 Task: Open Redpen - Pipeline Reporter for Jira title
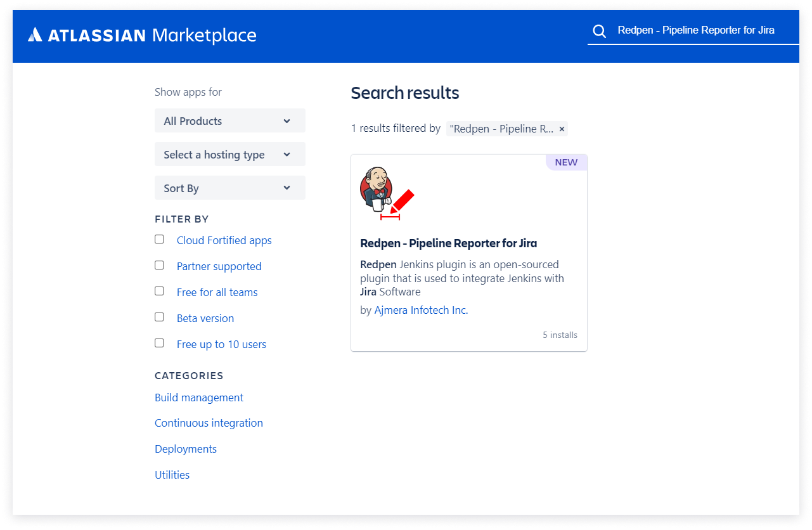tap(449, 243)
